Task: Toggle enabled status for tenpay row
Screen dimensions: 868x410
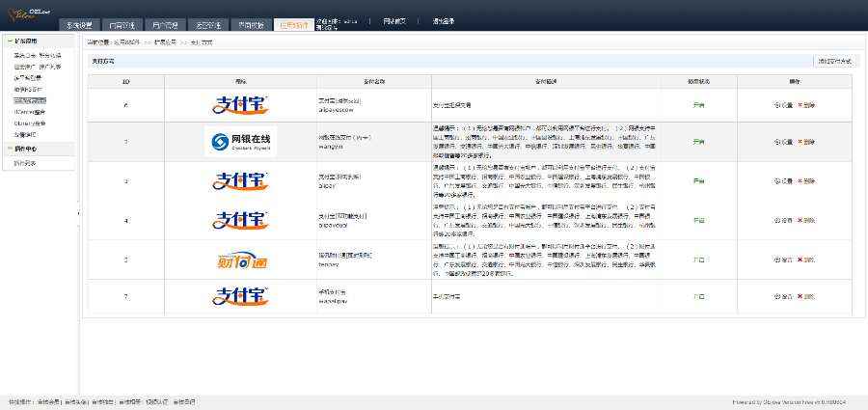Action: (698, 260)
